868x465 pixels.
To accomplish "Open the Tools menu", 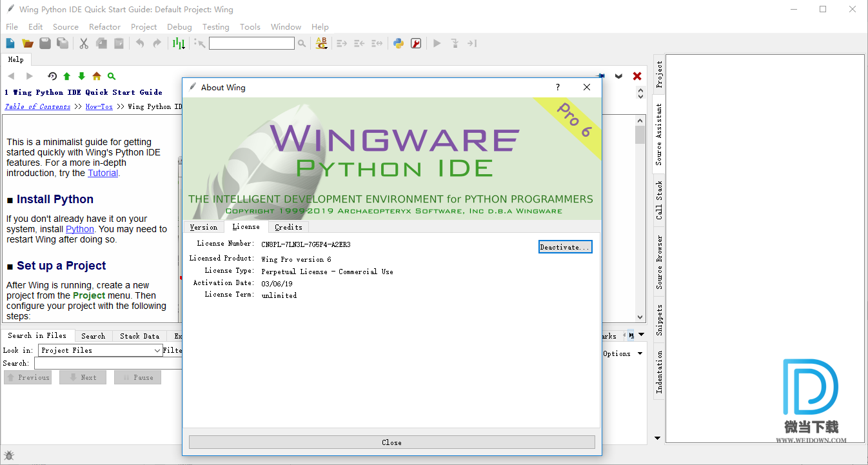I will [250, 26].
